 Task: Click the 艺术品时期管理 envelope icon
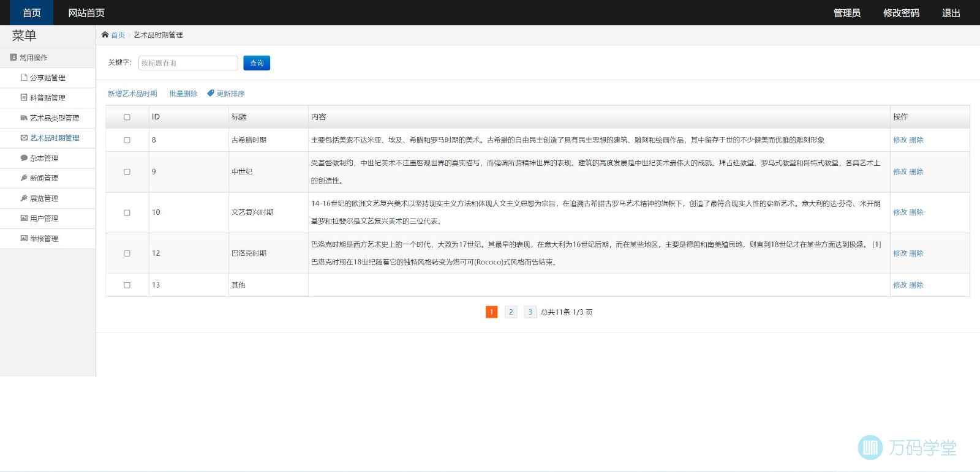tap(24, 138)
